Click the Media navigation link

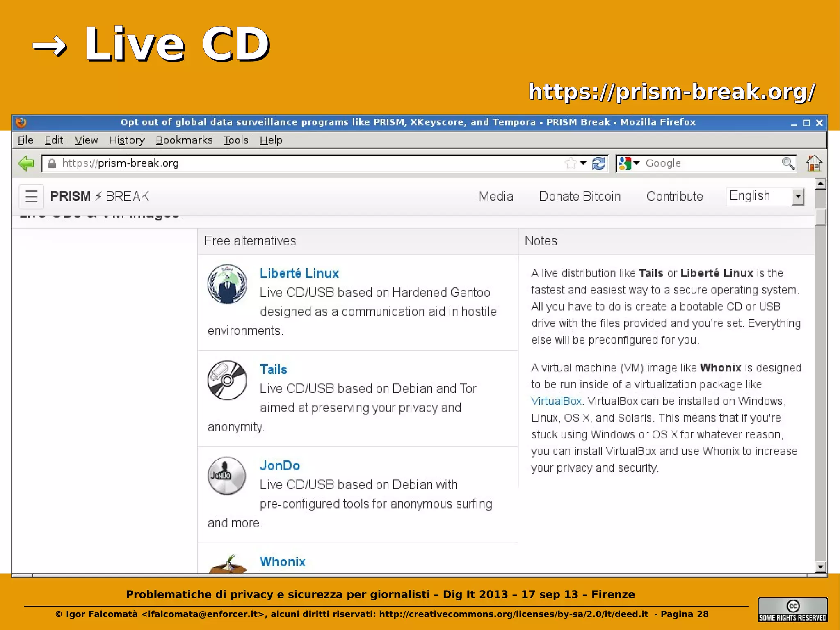[496, 196]
